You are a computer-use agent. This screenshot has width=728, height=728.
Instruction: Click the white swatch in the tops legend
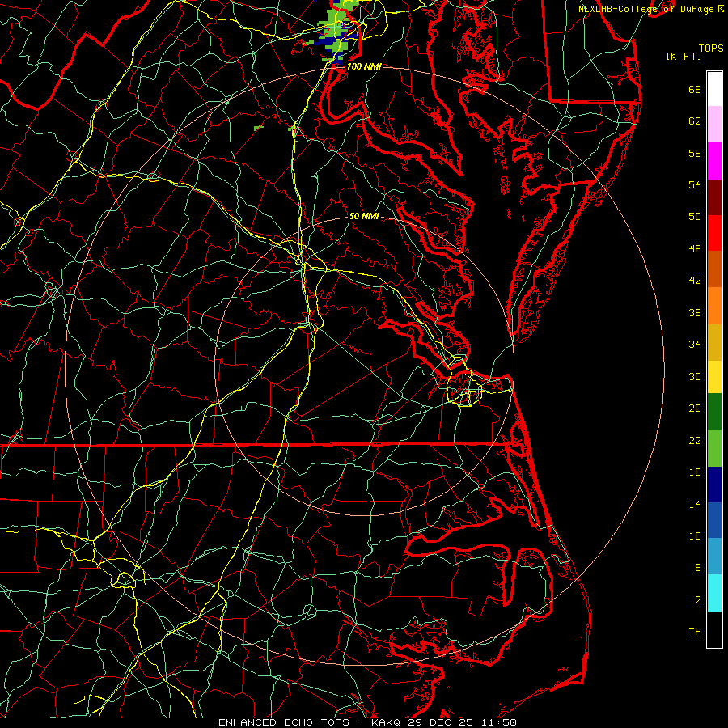click(714, 89)
